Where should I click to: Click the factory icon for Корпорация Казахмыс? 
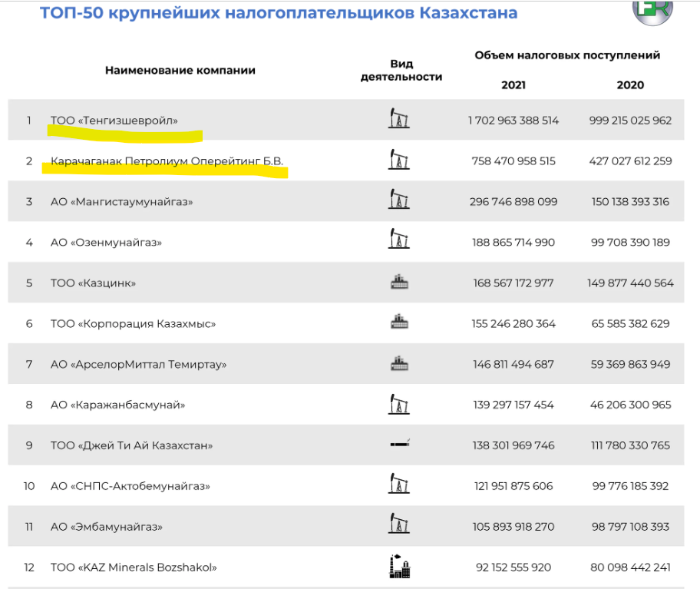point(400,322)
